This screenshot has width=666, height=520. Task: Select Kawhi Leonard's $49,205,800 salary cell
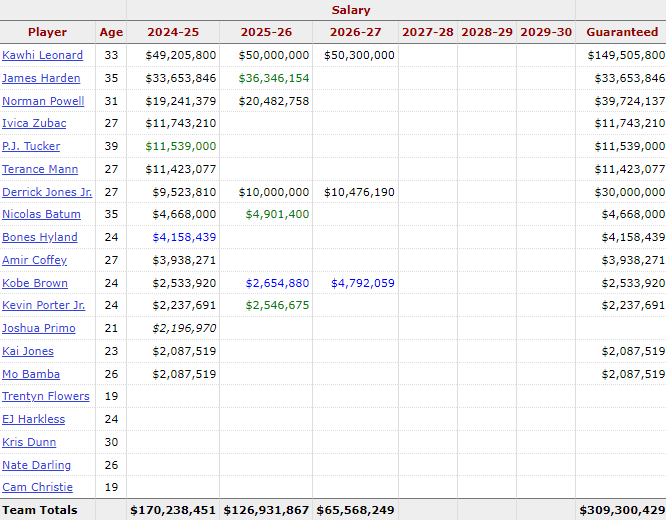[181, 55]
